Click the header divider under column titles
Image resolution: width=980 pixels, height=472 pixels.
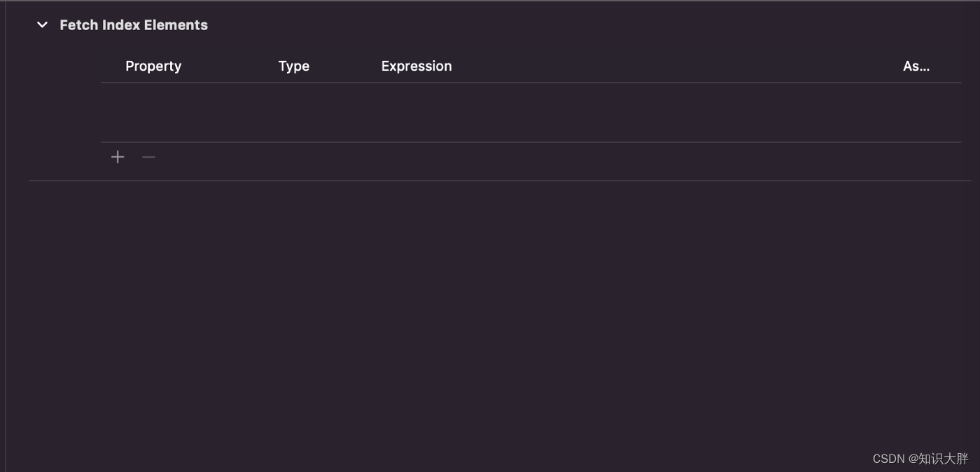(531, 83)
